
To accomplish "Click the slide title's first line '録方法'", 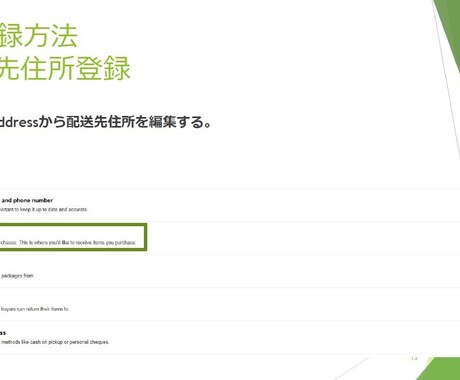I will (39, 36).
